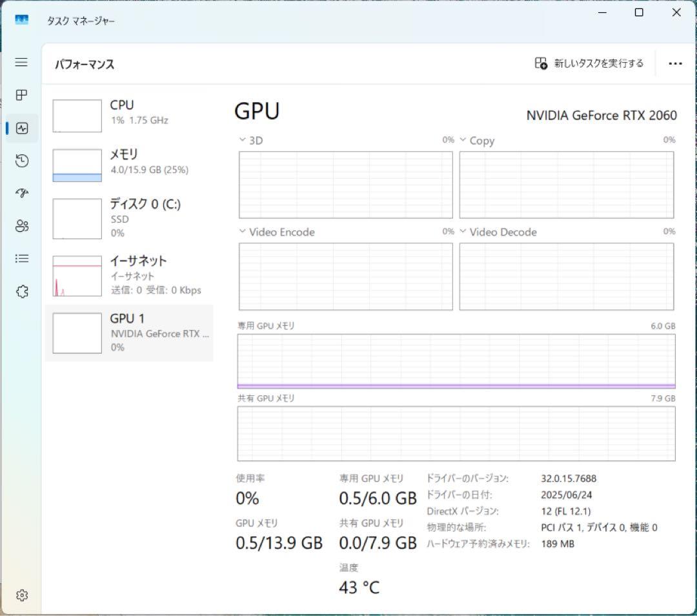Viewport: 697px width, 616px height.
Task: Select the Performance icon in the sidebar
Action: 22,128
